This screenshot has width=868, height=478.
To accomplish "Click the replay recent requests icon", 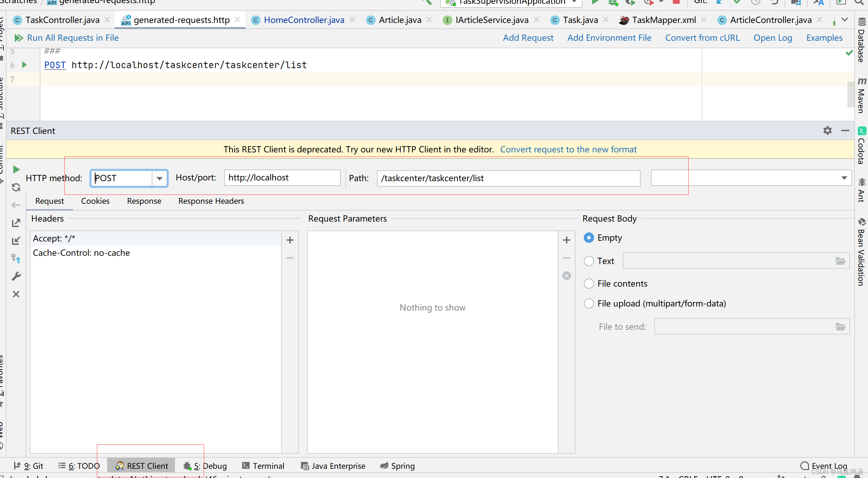I will pos(16,187).
